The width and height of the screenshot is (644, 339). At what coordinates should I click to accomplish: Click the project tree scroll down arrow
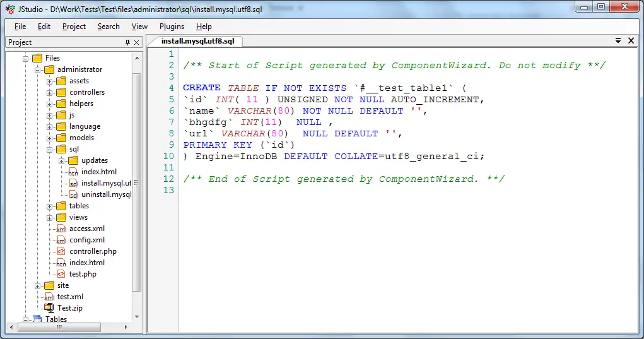pos(137,317)
